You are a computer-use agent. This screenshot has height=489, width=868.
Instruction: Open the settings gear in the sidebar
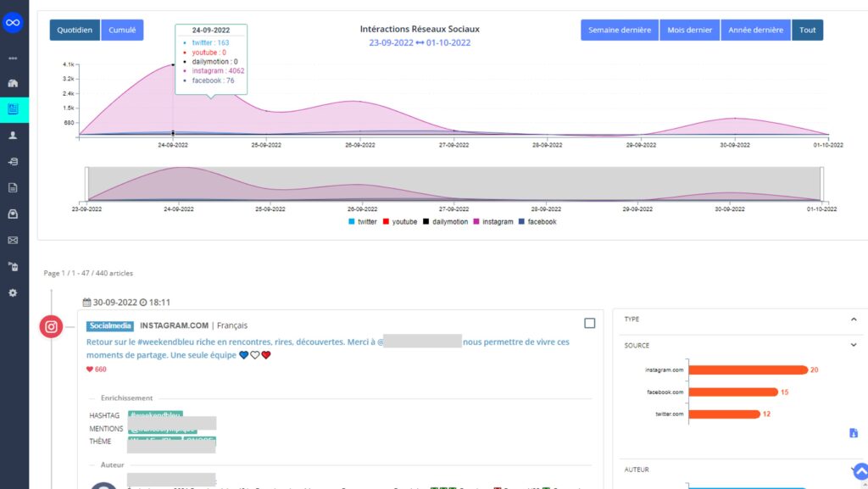click(x=13, y=292)
